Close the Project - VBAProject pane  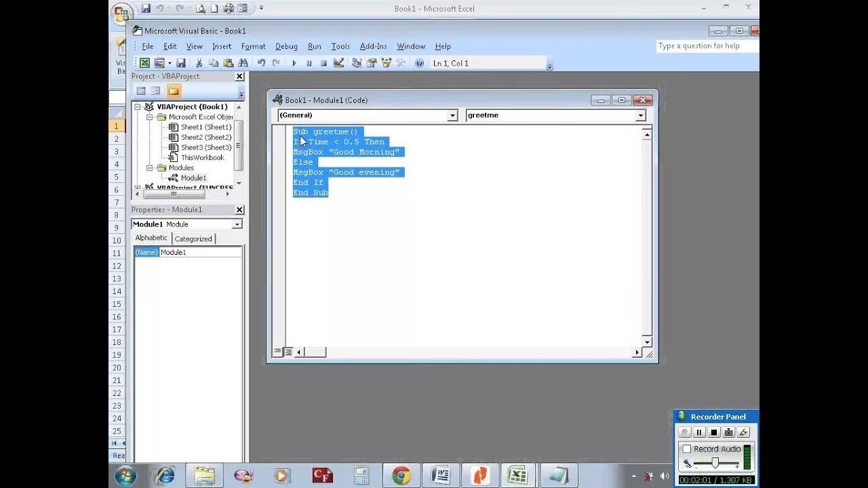tap(239, 77)
